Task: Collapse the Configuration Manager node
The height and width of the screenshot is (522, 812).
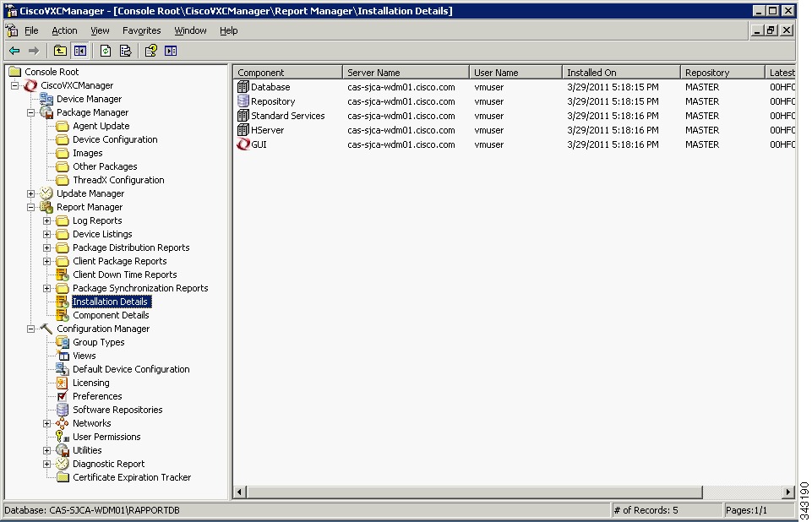Action: click(x=31, y=329)
